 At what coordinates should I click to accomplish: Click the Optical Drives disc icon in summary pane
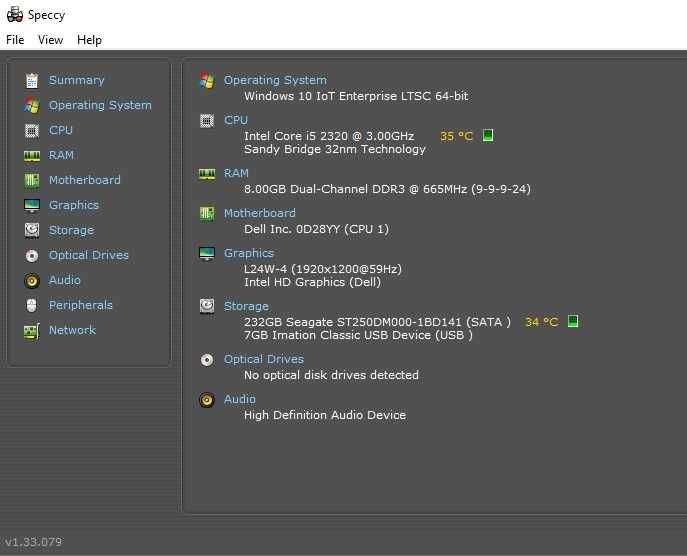point(207,360)
